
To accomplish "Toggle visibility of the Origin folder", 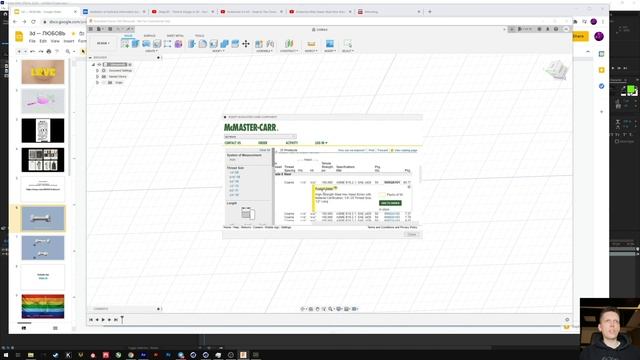I will 104,82.
